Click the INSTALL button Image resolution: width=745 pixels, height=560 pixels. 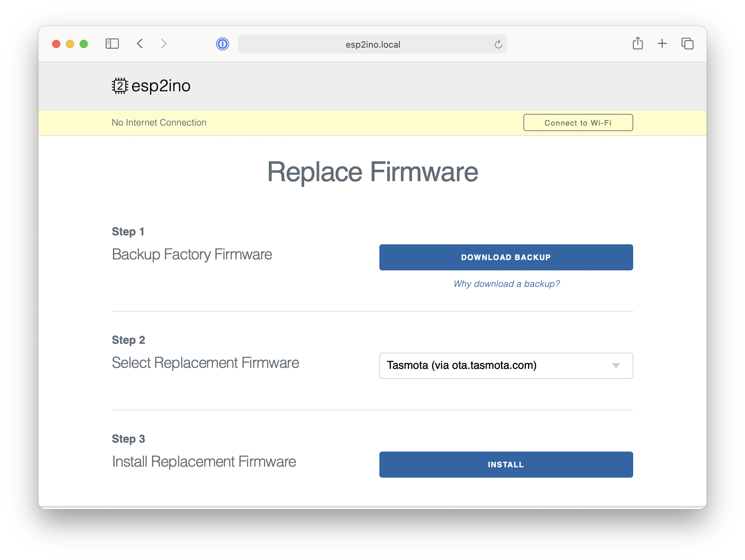tap(505, 465)
